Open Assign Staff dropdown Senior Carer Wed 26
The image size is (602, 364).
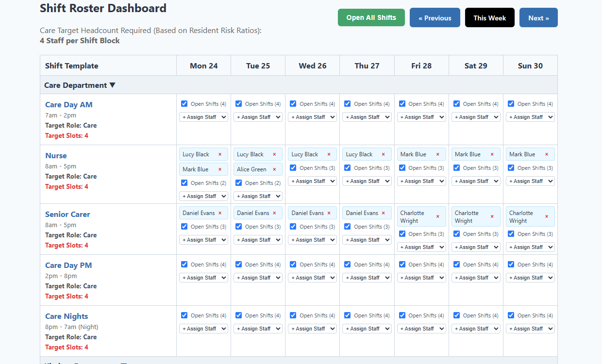point(312,240)
